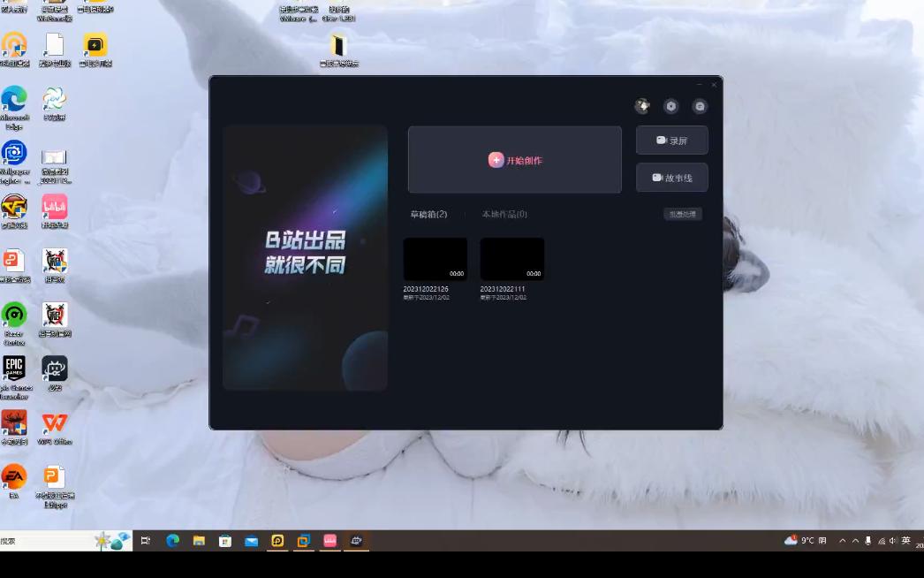Image resolution: width=924 pixels, height=578 pixels.
Task: Start screen recording with 录屏
Action: (x=671, y=140)
